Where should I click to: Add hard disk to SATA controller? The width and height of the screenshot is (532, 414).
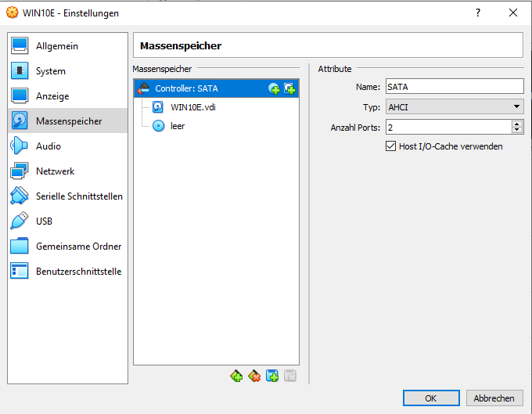pyautogui.click(x=289, y=88)
